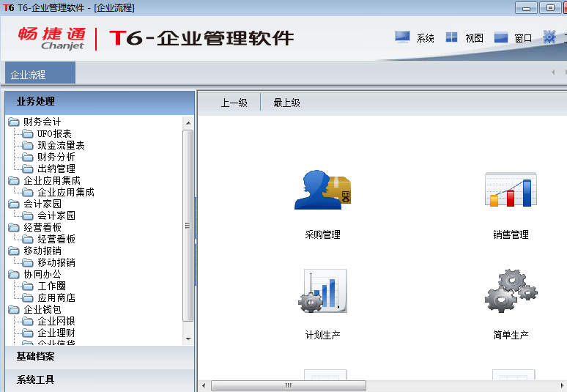Click the horizontal scrollbar thumb
The image size is (567, 392).
[289, 385]
